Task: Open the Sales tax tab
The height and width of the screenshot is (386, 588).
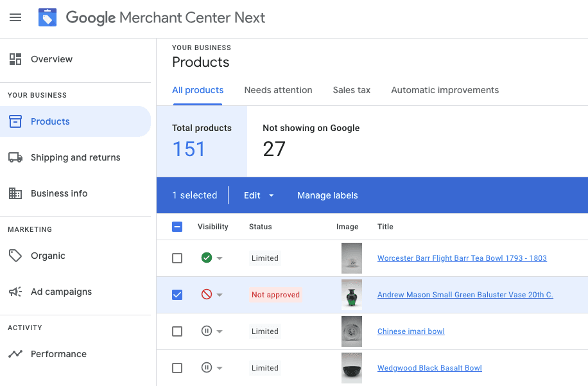Action: (351, 90)
